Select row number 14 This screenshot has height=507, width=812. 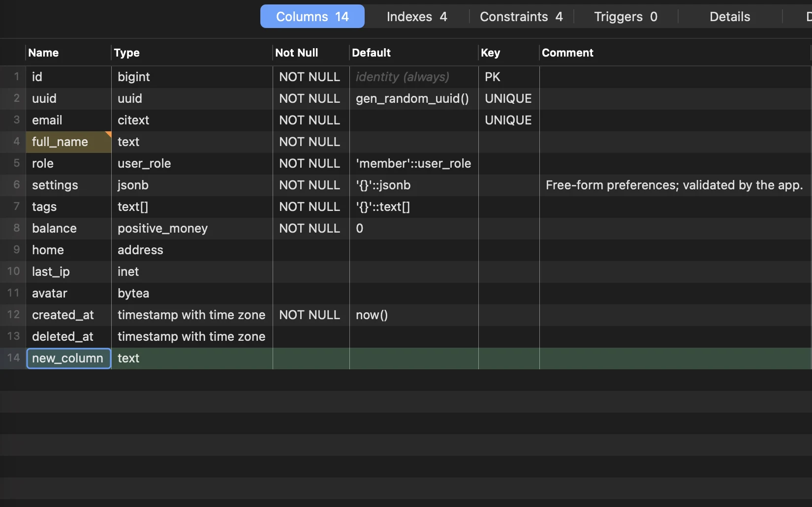coord(13,358)
